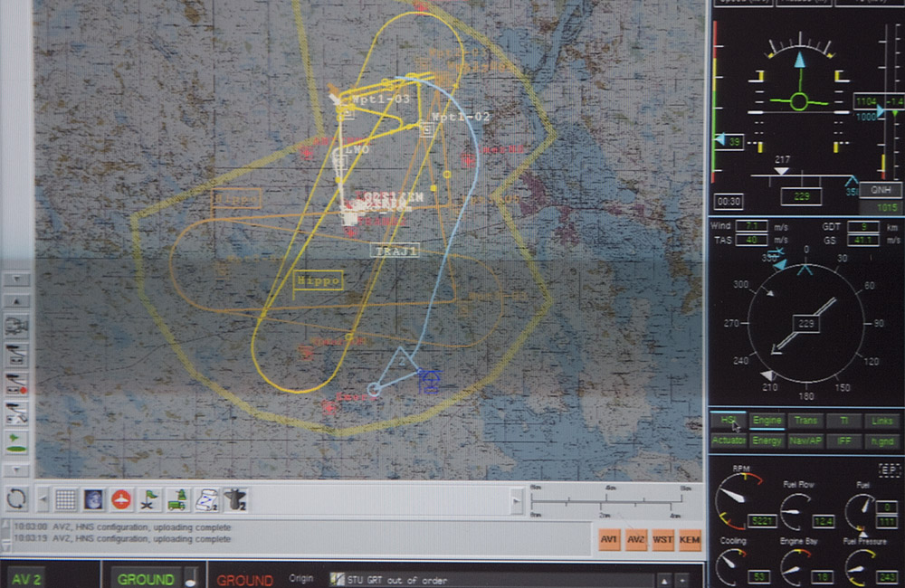The image size is (905, 588).
Task: Toggle the AV1 vehicle button
Action: tap(609, 538)
